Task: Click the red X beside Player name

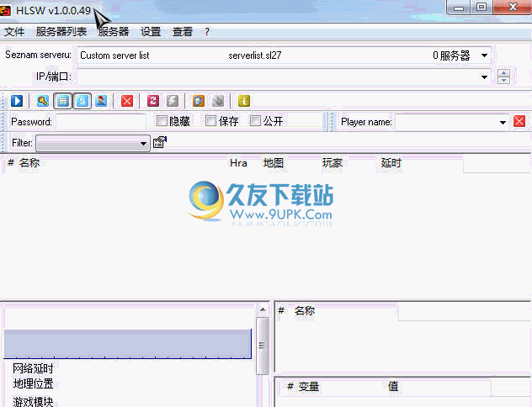Action: coord(519,121)
